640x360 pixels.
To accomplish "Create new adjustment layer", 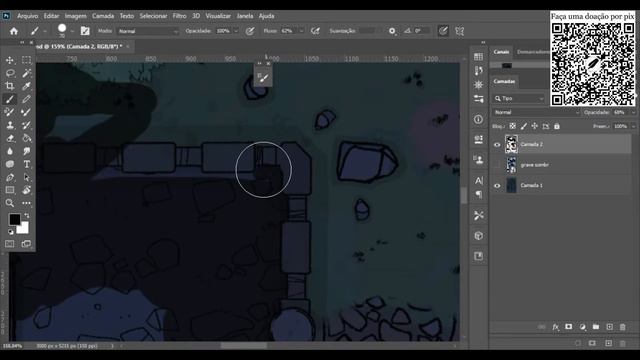I will (582, 327).
